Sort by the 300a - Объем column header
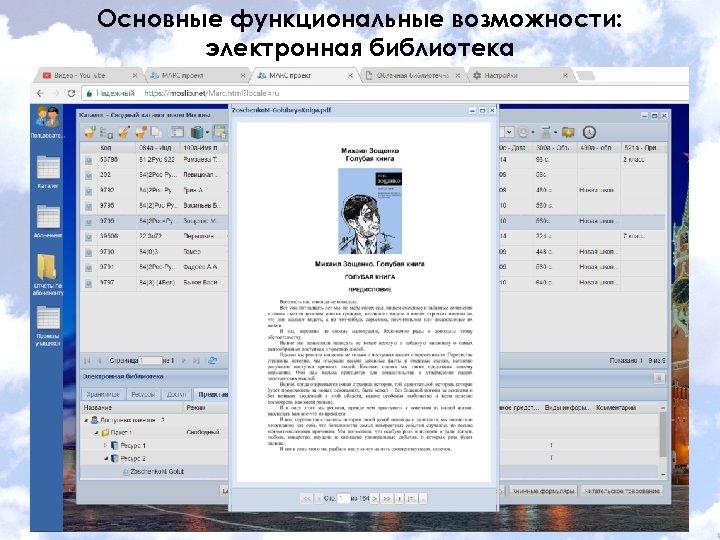The image size is (720, 540). click(555, 148)
